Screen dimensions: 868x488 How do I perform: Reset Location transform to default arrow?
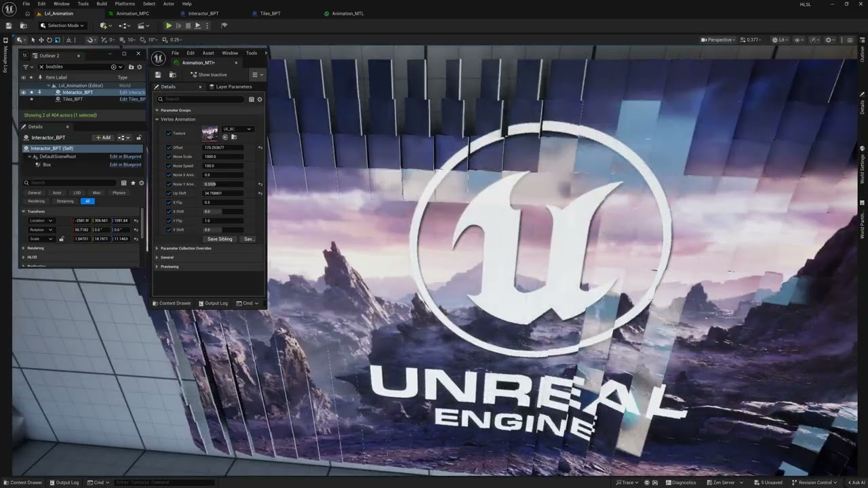coord(136,220)
